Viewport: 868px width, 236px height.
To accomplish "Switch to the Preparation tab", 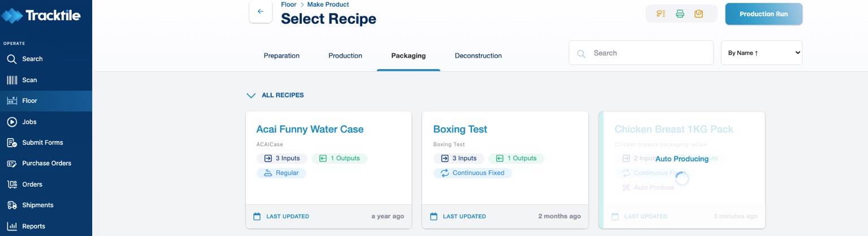I will tap(281, 55).
